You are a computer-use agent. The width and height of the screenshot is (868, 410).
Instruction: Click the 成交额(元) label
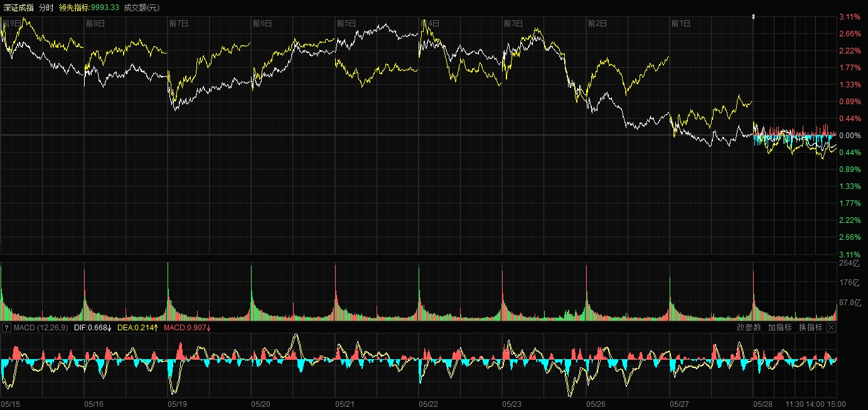142,7
